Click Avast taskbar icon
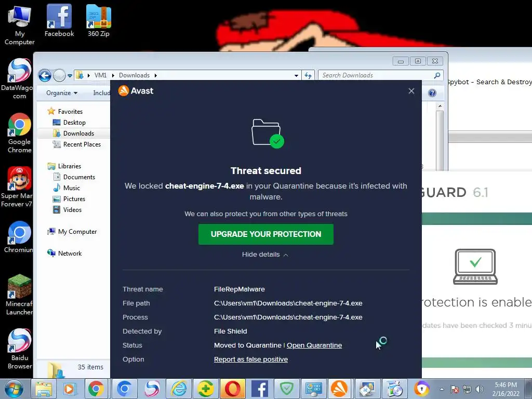Screen dimensions: 532x399 pyautogui.click(x=339, y=389)
